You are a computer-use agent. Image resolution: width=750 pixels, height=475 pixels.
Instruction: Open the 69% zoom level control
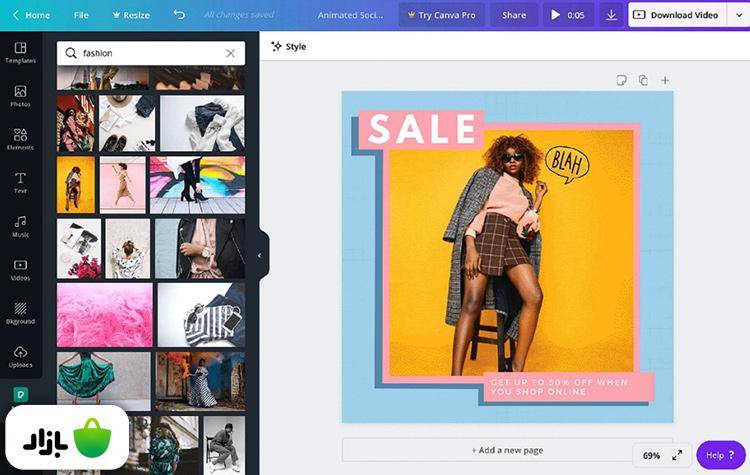[x=651, y=455]
